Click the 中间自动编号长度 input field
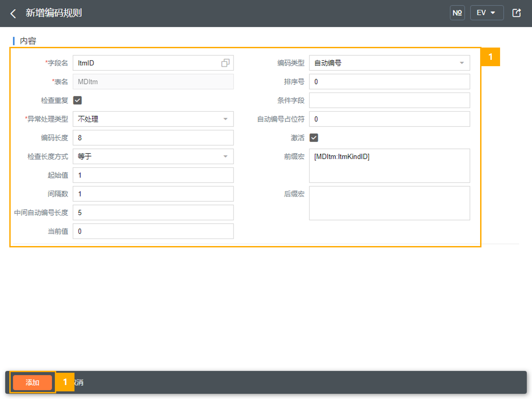Screen dimensions: 532x399 pyautogui.click(x=153, y=212)
